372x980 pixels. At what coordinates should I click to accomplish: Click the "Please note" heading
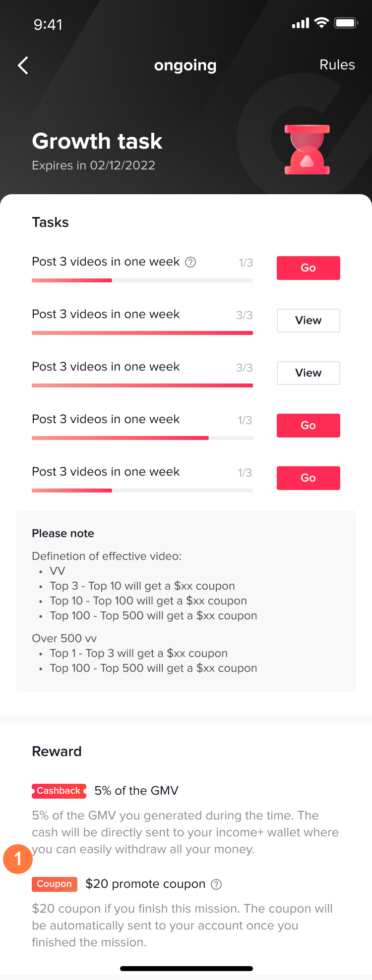point(63,534)
